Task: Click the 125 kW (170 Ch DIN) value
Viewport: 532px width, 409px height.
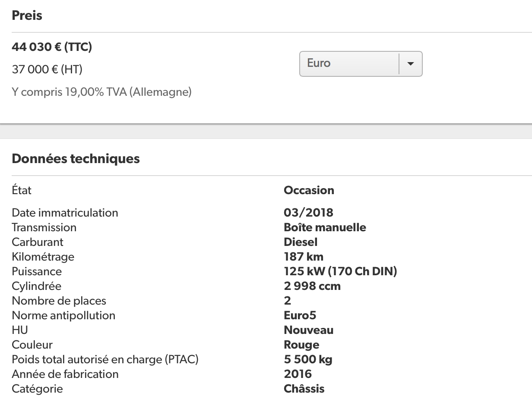Action: coord(340,271)
